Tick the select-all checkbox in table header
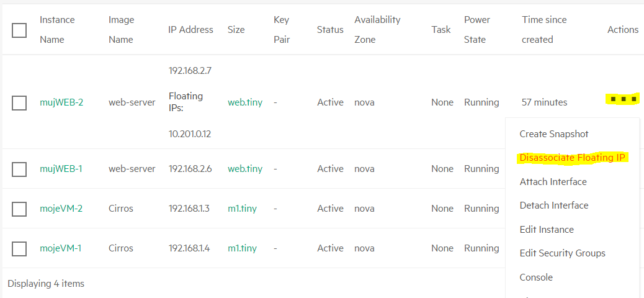Image resolution: width=644 pixels, height=298 pixels. pyautogui.click(x=19, y=30)
